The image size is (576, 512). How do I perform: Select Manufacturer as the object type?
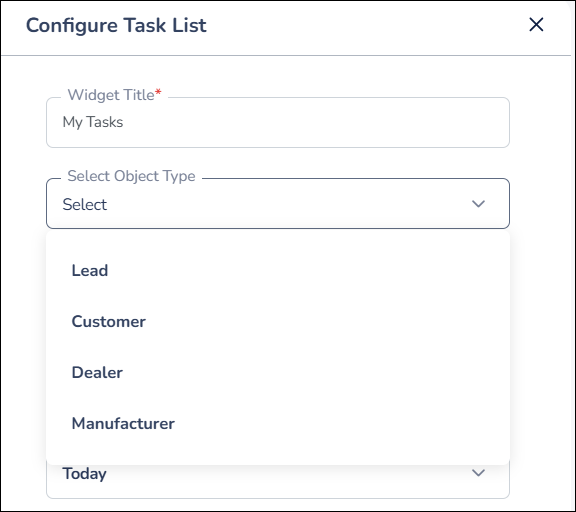coord(278,423)
